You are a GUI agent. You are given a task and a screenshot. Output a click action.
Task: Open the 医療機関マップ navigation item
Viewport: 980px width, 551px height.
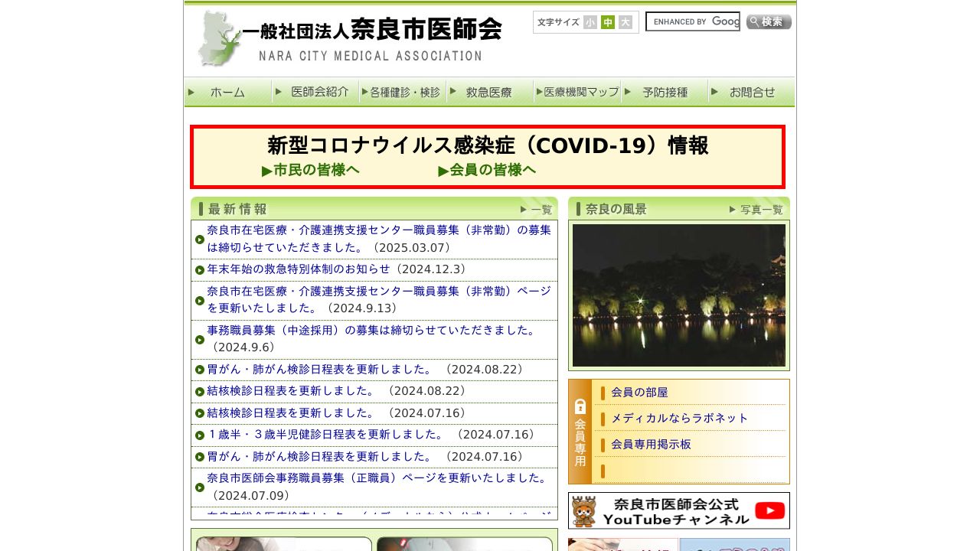[579, 92]
